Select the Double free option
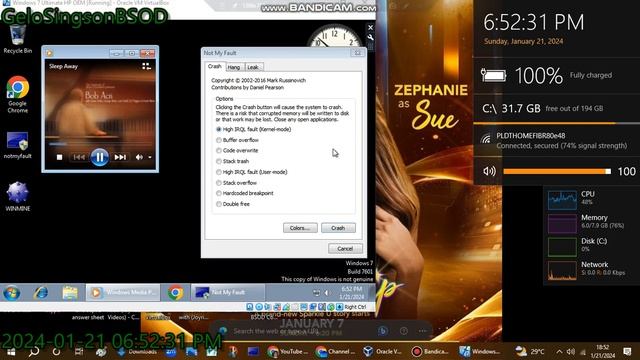 click(x=233, y=204)
